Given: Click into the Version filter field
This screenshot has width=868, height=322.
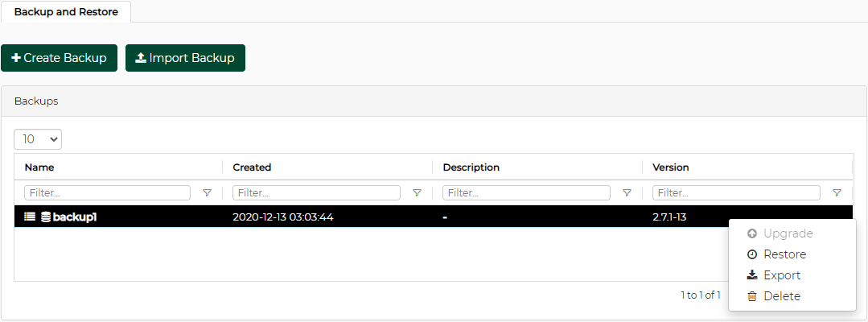Looking at the screenshot, I should [736, 193].
